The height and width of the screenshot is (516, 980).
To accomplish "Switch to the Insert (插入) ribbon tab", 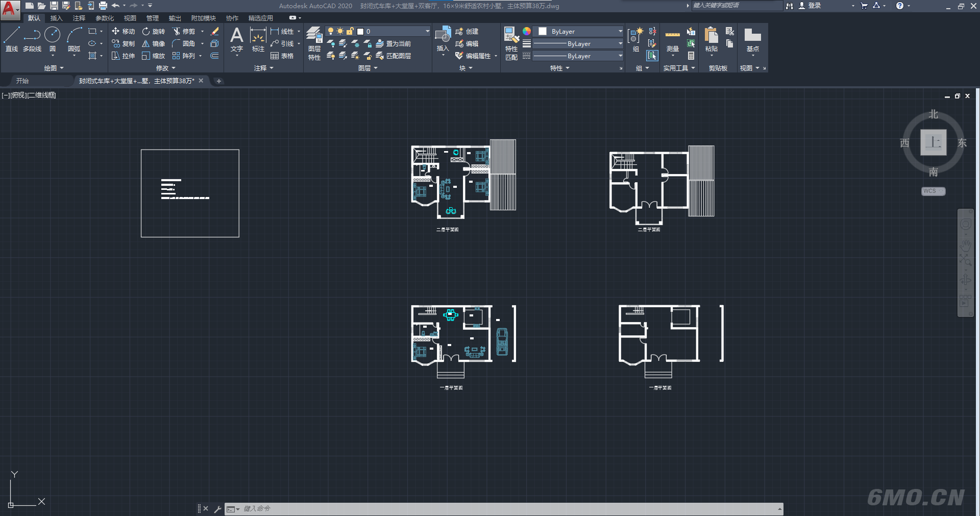I will click(x=56, y=18).
